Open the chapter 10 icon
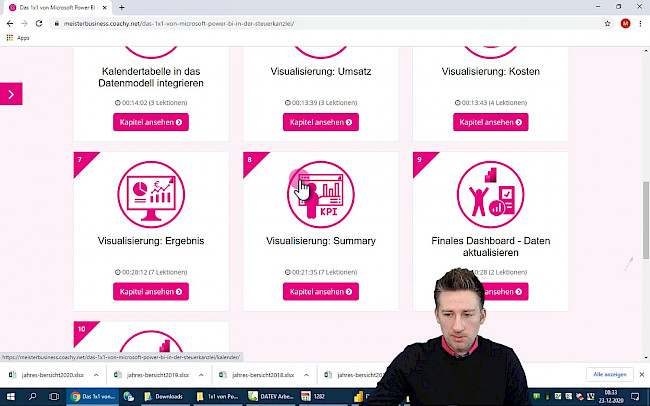This screenshot has width=650, height=406. point(151,342)
